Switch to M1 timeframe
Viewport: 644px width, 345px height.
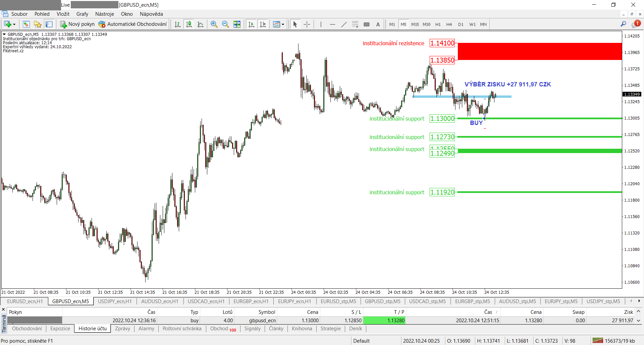[x=392, y=24]
